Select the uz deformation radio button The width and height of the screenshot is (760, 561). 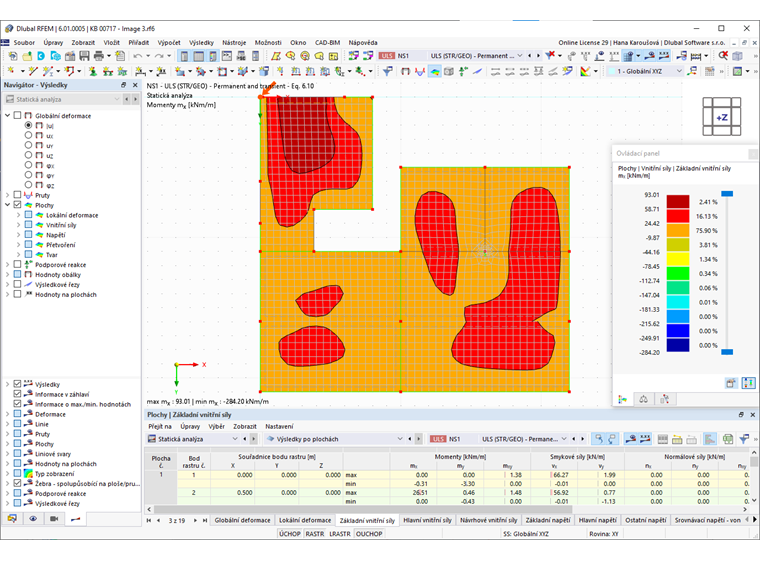point(28,155)
